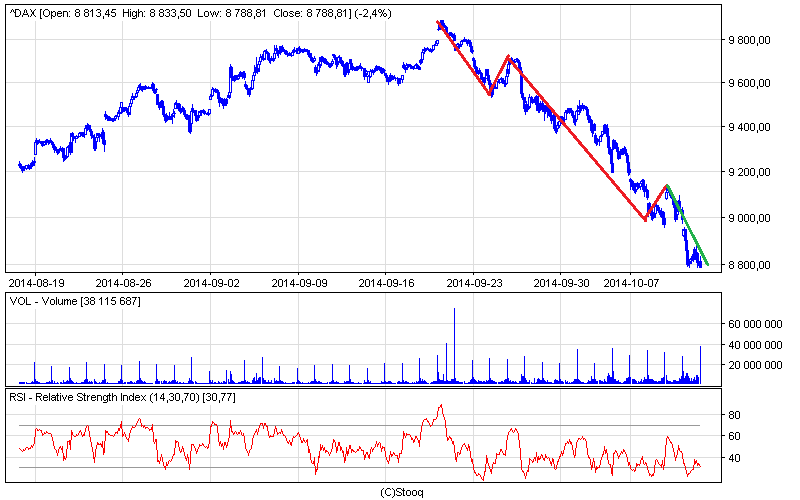Click the 20 000 000 volume axis label

click(755, 365)
